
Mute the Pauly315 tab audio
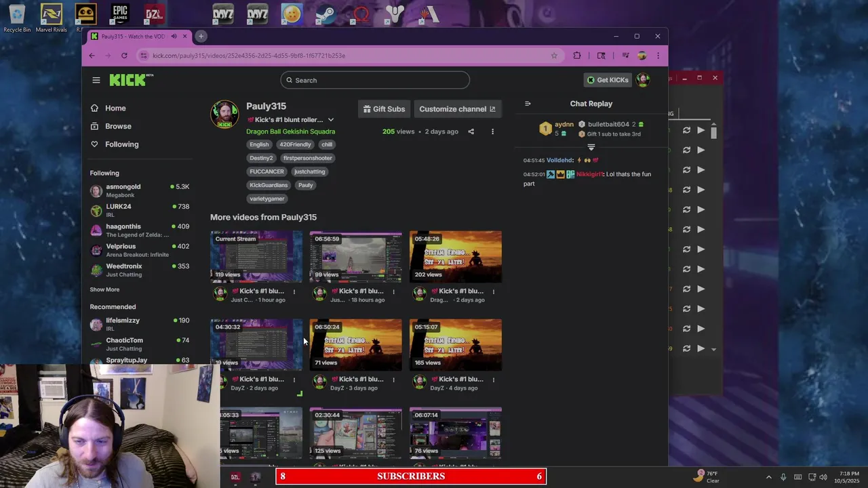click(x=174, y=37)
